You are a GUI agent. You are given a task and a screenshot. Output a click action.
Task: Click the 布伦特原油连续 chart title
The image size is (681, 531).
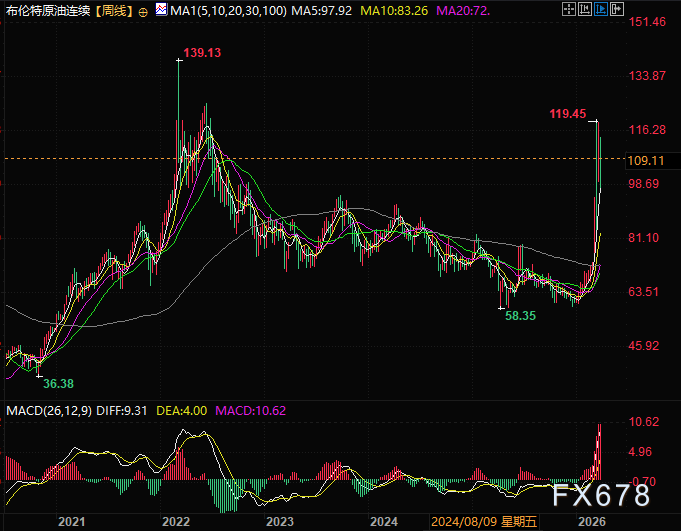pyautogui.click(x=44, y=12)
